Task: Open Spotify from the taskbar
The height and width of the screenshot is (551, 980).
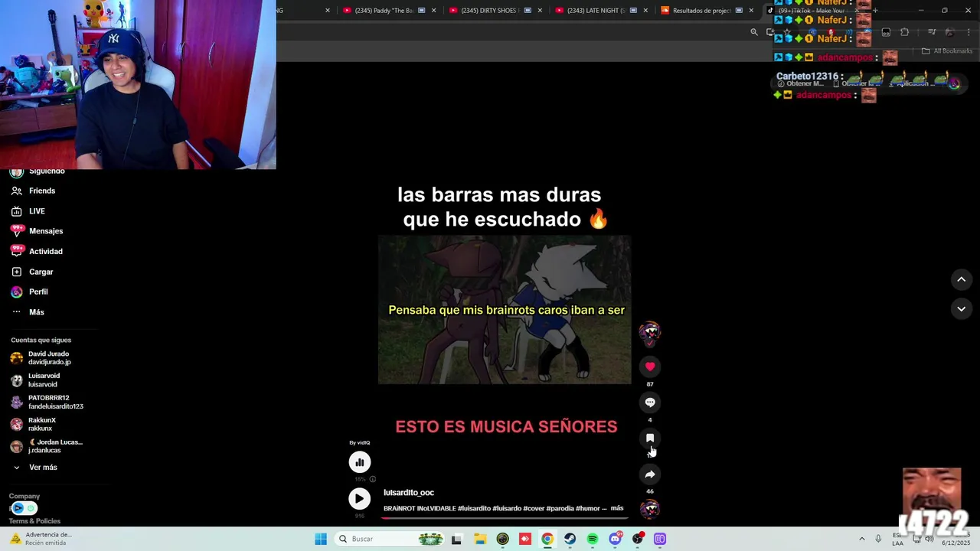Action: click(593, 540)
